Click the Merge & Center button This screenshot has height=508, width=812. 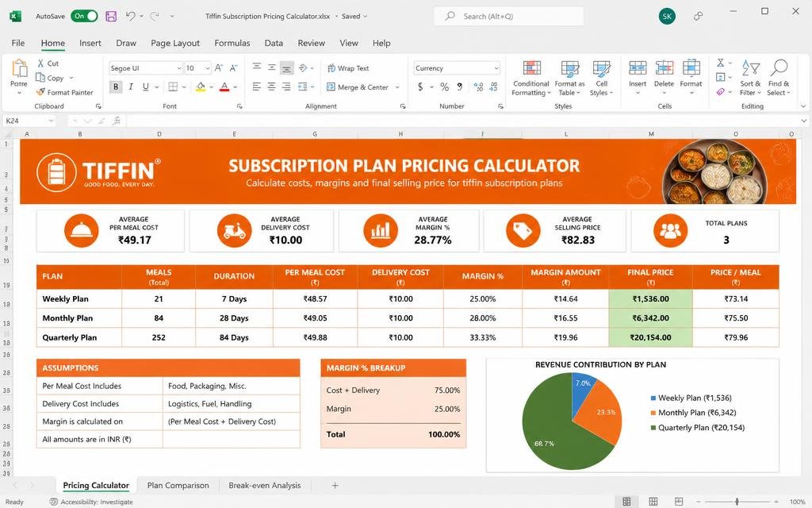[358, 87]
